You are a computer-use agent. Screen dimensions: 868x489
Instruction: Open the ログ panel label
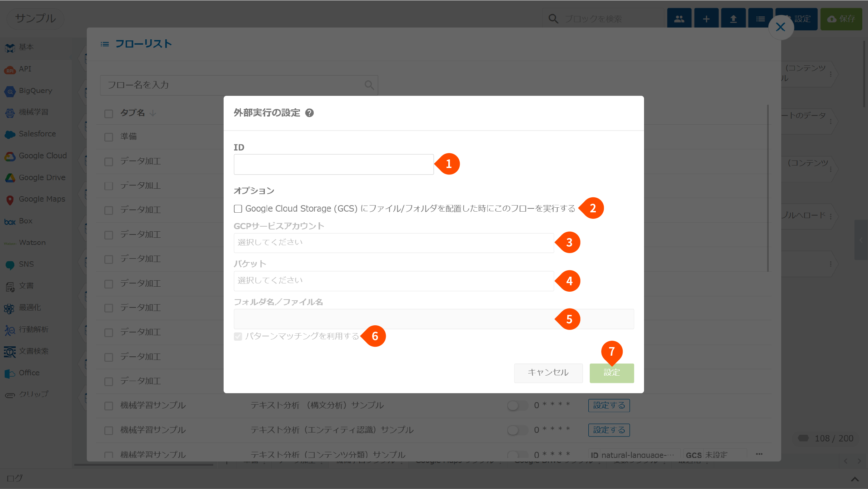[15, 478]
